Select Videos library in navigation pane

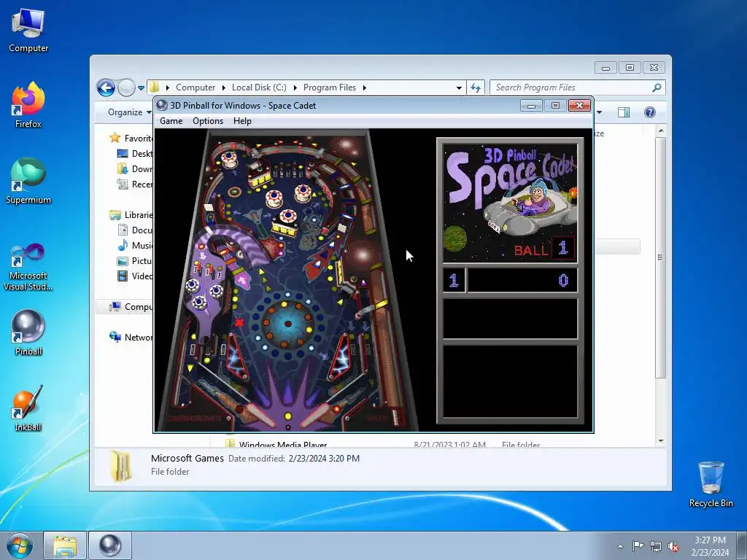pos(135,276)
